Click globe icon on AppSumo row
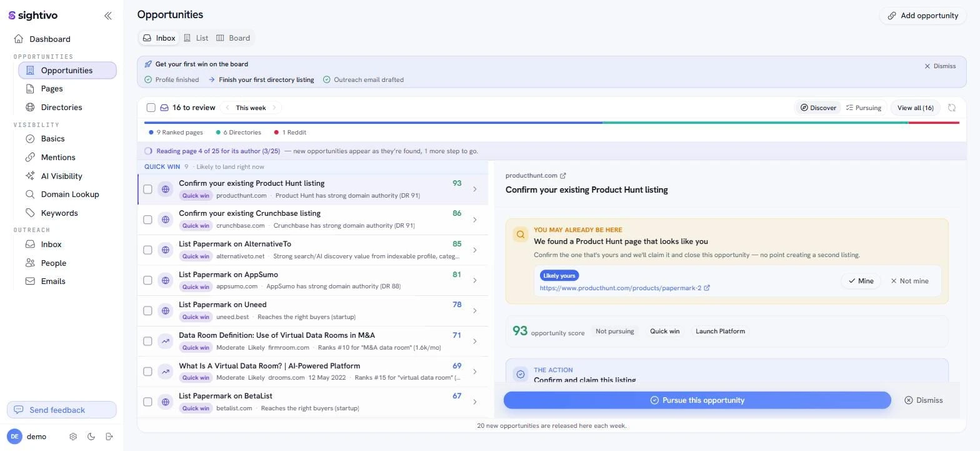This screenshot has height=451, width=980. tap(166, 280)
